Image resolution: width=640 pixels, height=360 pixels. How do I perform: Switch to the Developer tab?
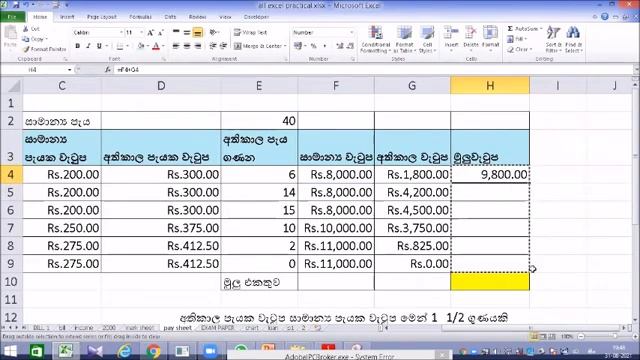click(256, 17)
